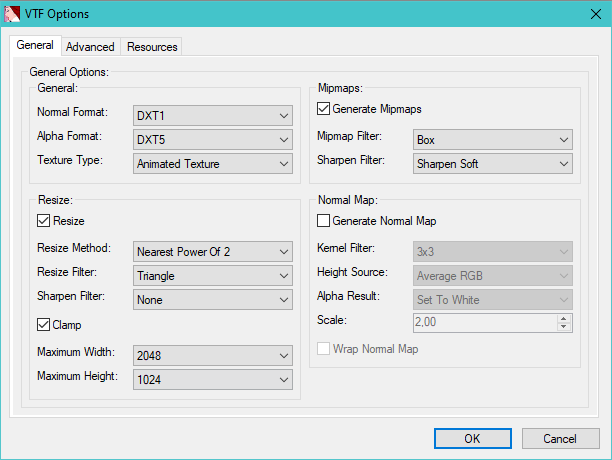The image size is (612, 460).
Task: Open the Alpha Format dropdown showing DXT5
Action: (213, 140)
